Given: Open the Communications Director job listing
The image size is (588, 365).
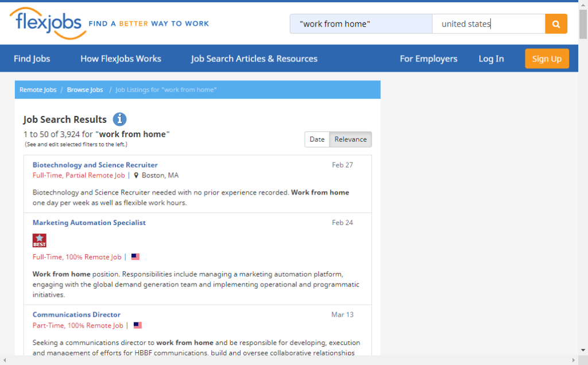Looking at the screenshot, I should click(76, 314).
